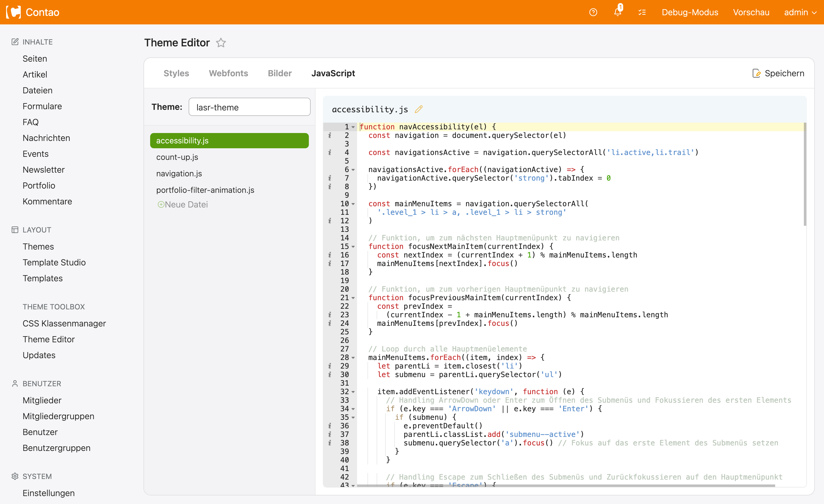The image size is (824, 504).
Task: Click the editor vertical scrollbar
Action: point(805,175)
